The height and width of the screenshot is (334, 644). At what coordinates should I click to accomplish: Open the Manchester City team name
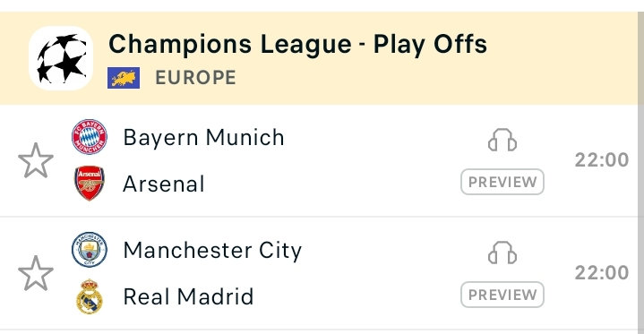pos(212,250)
